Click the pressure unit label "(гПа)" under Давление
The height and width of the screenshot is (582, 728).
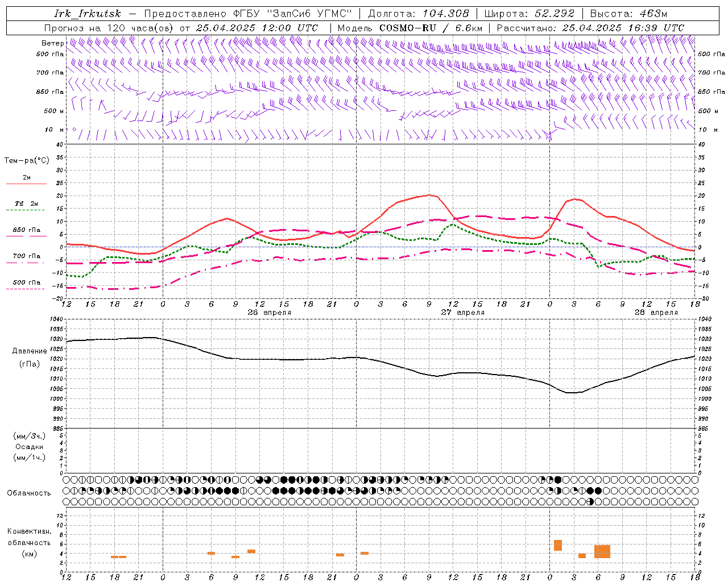point(30,364)
